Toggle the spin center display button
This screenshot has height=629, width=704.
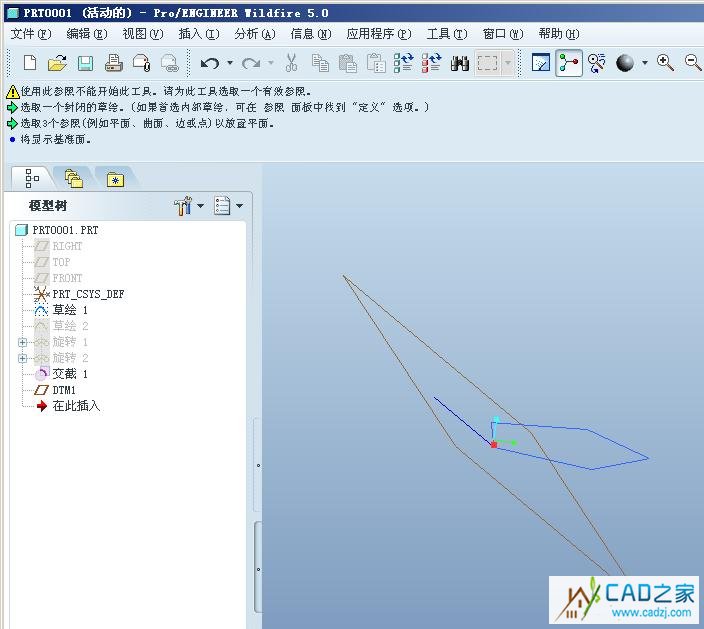pyautogui.click(x=569, y=63)
